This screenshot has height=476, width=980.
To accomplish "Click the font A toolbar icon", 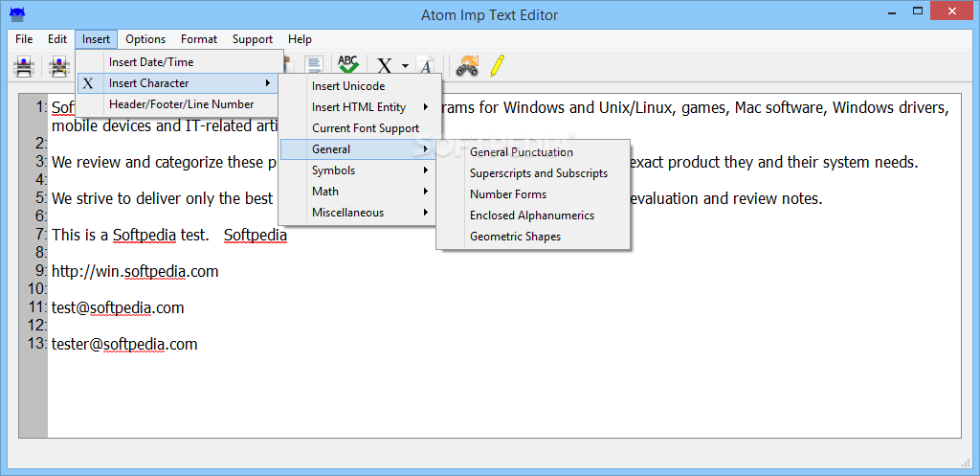I will point(426,66).
